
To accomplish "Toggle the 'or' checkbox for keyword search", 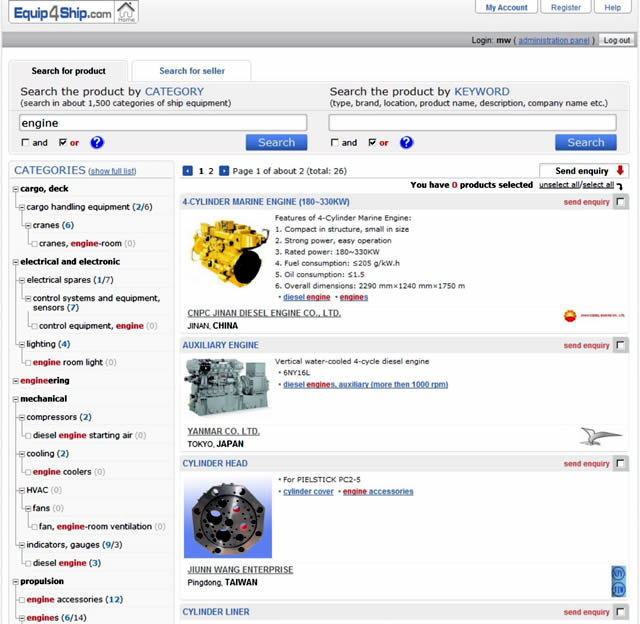I will 372,143.
